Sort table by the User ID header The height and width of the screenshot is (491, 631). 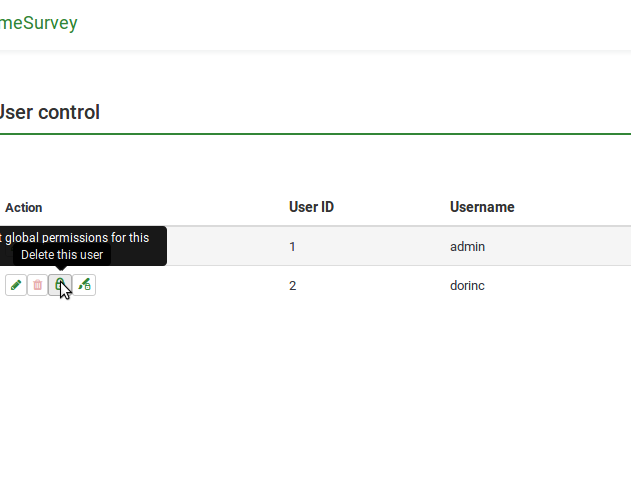311,207
